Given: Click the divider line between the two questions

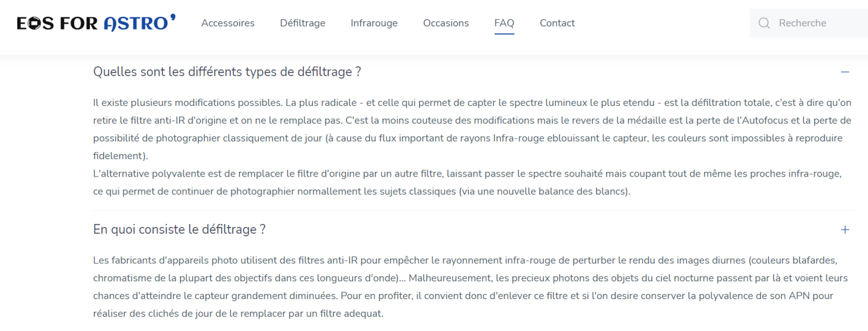Looking at the screenshot, I should pyautogui.click(x=473, y=211).
